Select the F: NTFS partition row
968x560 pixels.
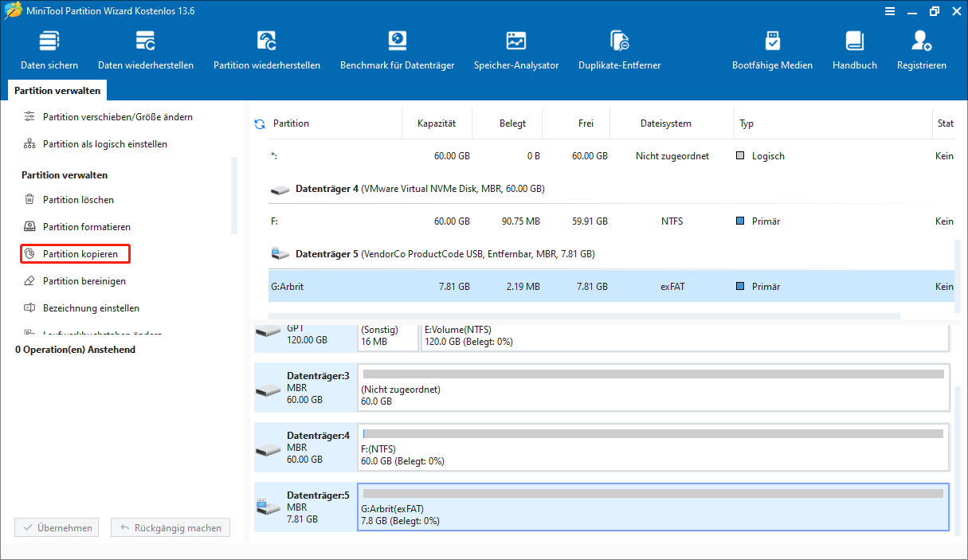(x=611, y=221)
